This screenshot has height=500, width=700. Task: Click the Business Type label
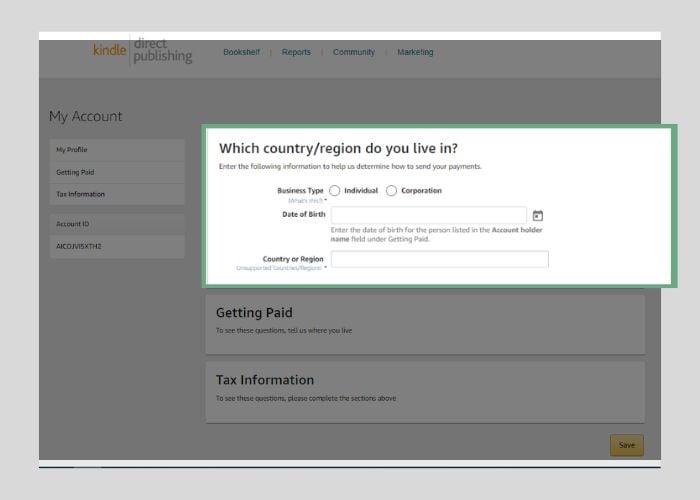click(x=300, y=191)
